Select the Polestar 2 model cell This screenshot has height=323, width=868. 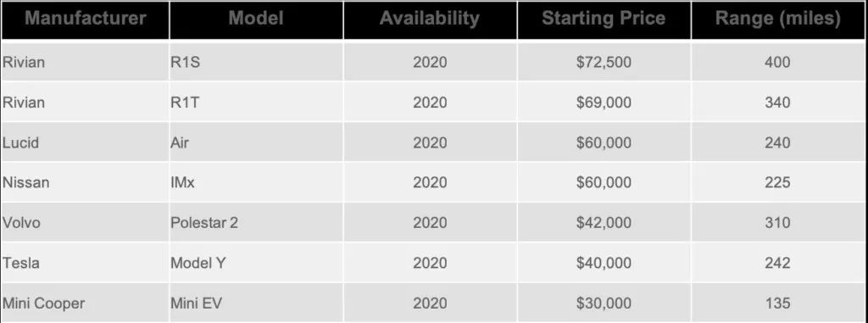256,223
